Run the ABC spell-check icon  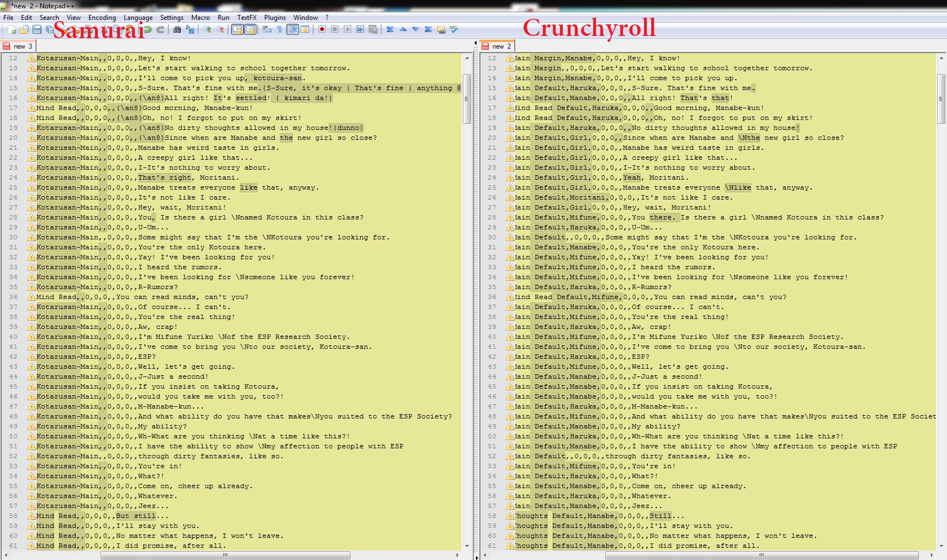(x=453, y=29)
